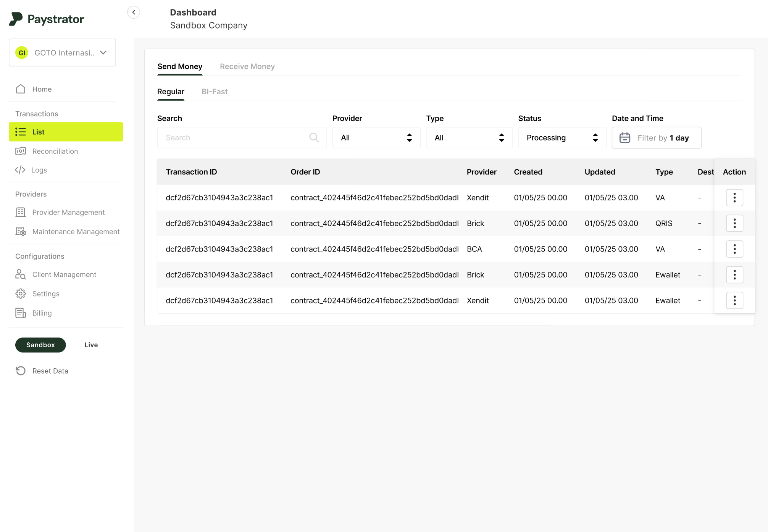Viewport: 768px width, 532px height.
Task: Open action menu for Xendit VA row
Action: (734, 198)
